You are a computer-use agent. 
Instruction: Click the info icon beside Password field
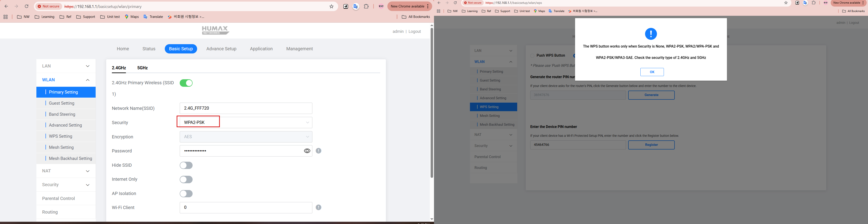[x=319, y=151]
